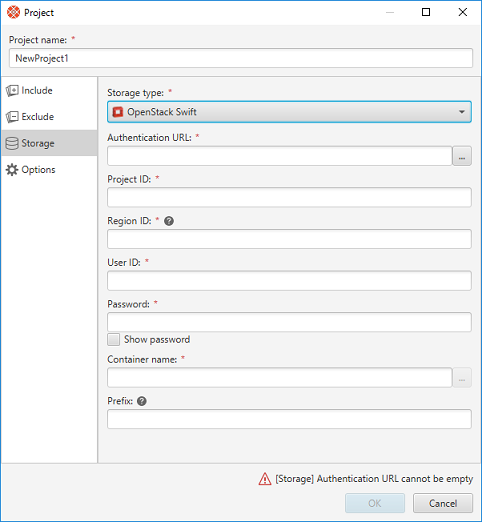This screenshot has height=522, width=482.
Task: Focus the Project name field
Action: tap(241, 58)
